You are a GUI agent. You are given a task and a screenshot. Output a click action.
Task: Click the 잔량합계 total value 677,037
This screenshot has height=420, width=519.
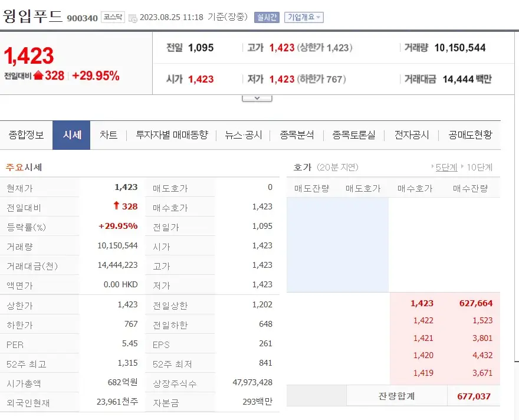(x=474, y=395)
